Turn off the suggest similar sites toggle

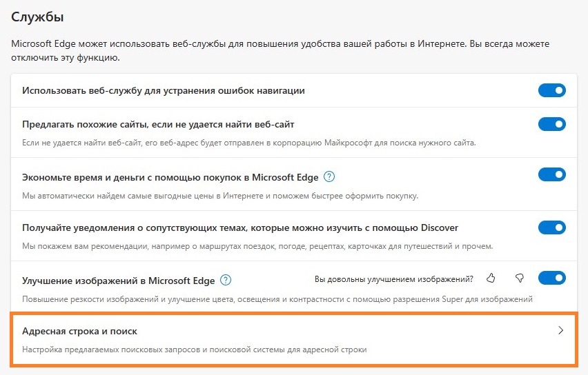(551, 124)
